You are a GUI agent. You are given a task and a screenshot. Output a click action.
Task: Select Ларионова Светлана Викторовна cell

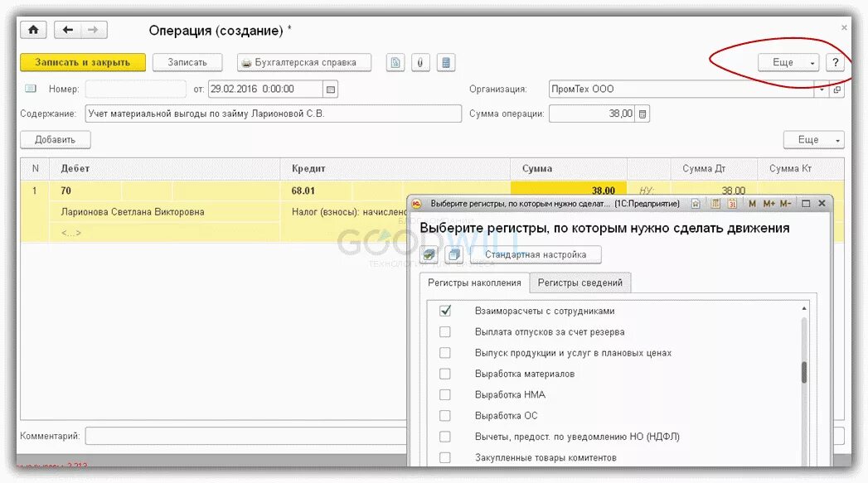[x=165, y=212]
